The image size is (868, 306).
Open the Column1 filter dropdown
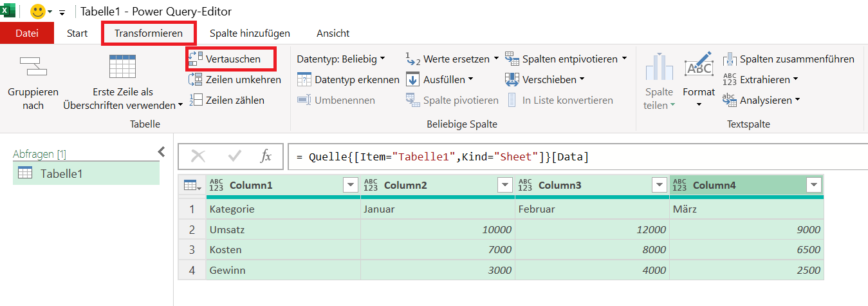351,186
